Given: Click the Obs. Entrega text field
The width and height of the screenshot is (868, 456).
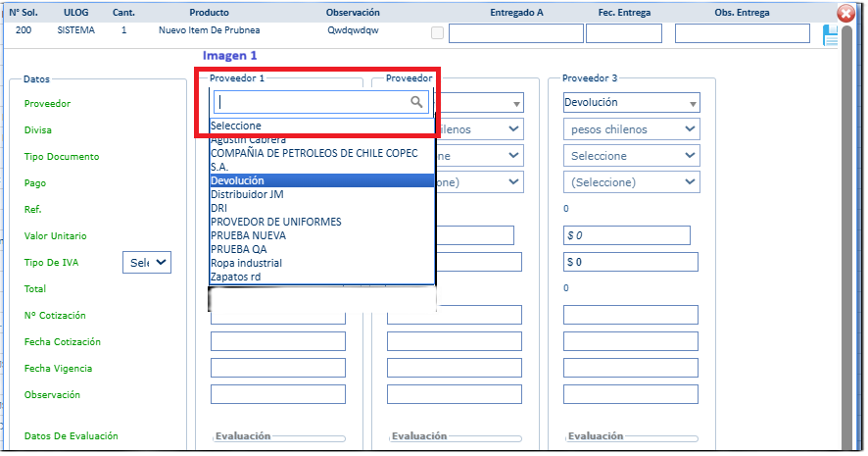Looking at the screenshot, I should pyautogui.click(x=742, y=33).
